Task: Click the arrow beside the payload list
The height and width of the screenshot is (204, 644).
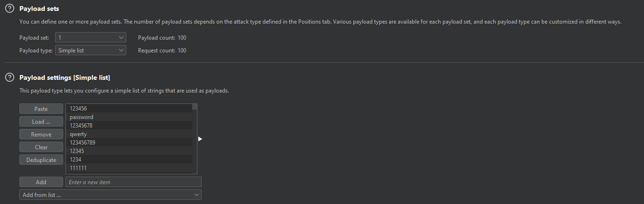Action: (200, 139)
